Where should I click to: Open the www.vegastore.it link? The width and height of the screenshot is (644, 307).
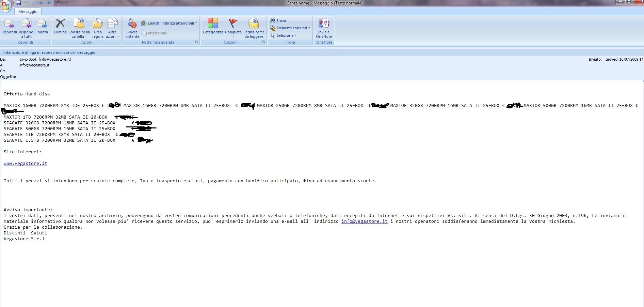(26, 164)
